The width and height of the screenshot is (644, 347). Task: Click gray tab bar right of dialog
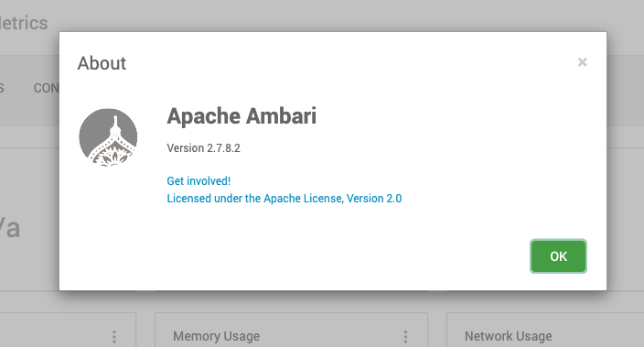tap(625, 91)
